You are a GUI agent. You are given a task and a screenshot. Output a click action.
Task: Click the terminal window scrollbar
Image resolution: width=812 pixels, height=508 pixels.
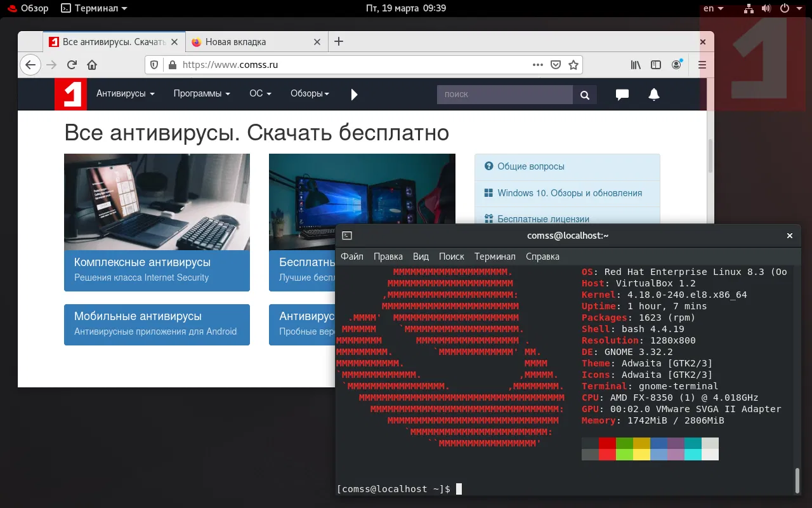click(x=797, y=481)
